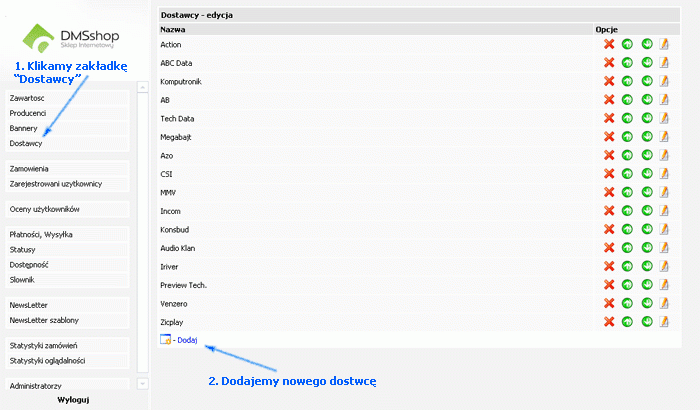Open the Zamowienia menu item
The image size is (700, 410).
[67, 169]
